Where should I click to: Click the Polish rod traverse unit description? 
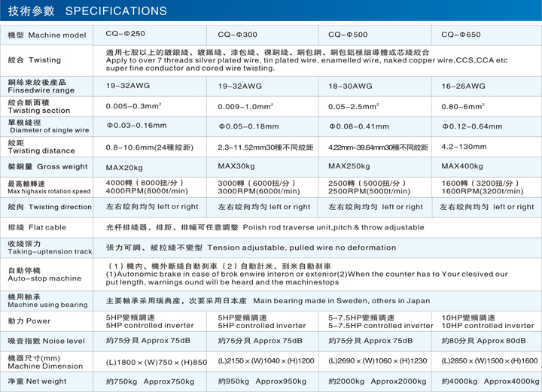[333, 227]
